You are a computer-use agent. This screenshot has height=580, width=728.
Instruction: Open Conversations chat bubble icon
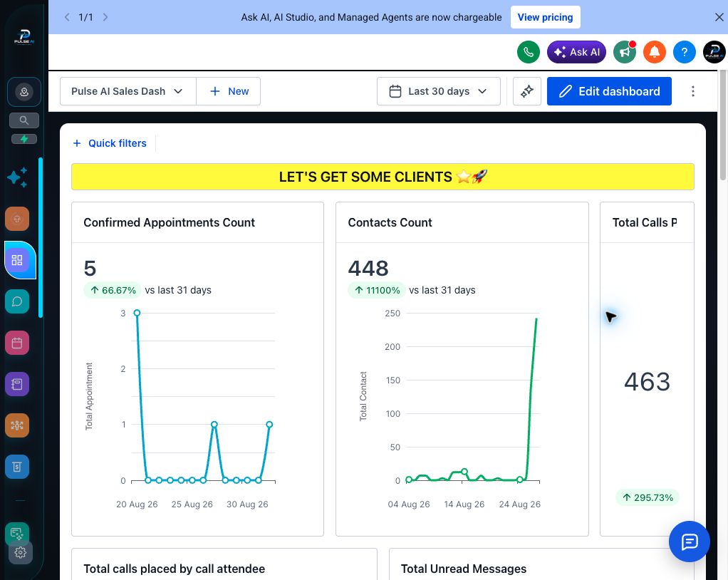pyautogui.click(x=17, y=301)
